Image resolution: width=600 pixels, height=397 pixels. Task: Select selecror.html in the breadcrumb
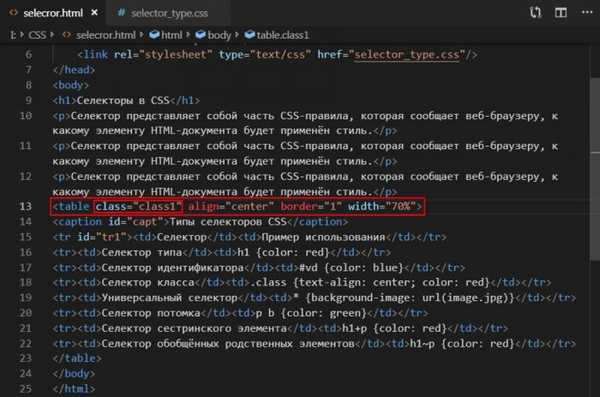[x=106, y=35]
